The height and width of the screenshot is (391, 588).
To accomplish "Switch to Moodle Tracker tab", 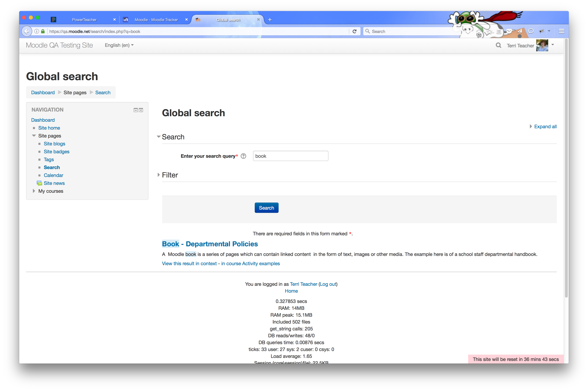I will pos(156,20).
